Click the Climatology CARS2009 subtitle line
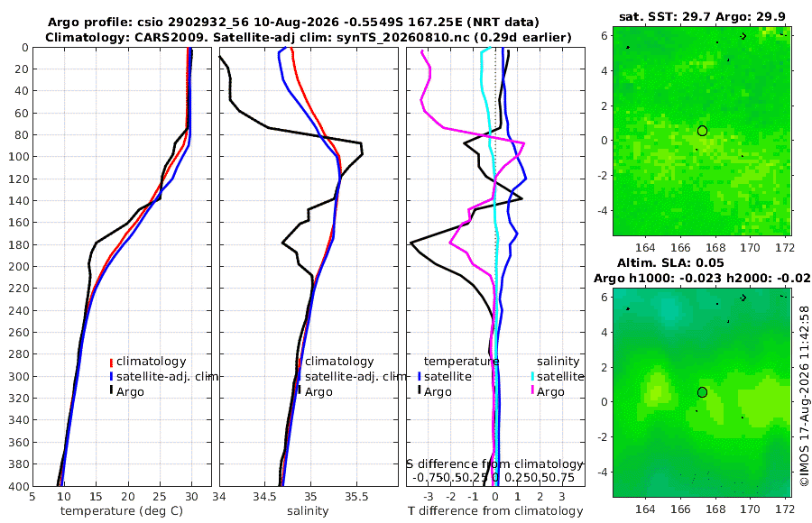Image resolution: width=812 pixels, height=523 pixels. pos(309,37)
